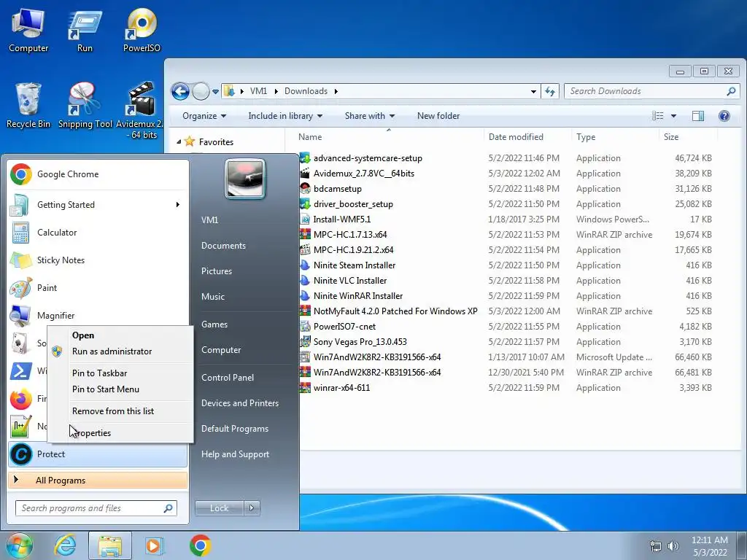Launch Paint from the Start menu
Screen dimensions: 747x560
[x=98, y=287]
